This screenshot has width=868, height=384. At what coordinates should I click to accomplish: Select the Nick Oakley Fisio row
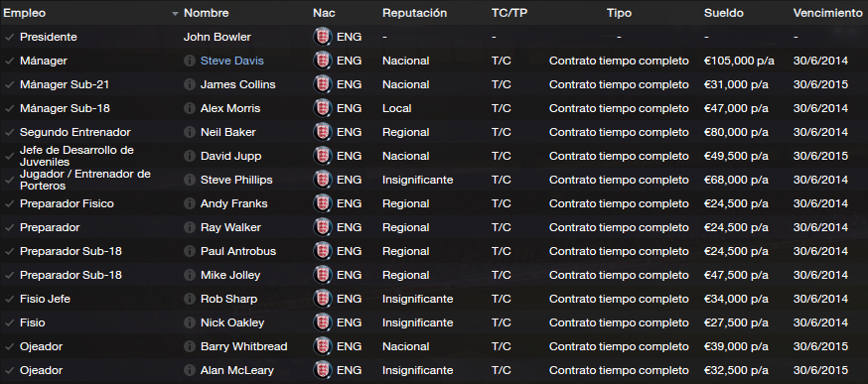(x=434, y=322)
